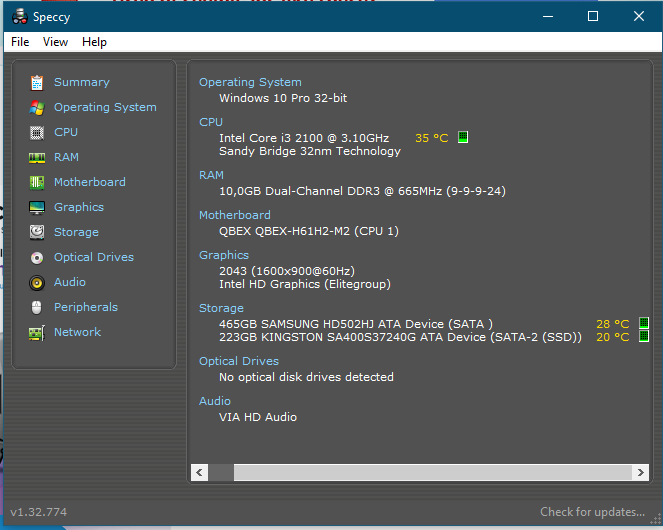This screenshot has width=663, height=530.
Task: Click the Graphics heading in summary panel
Action: (224, 255)
